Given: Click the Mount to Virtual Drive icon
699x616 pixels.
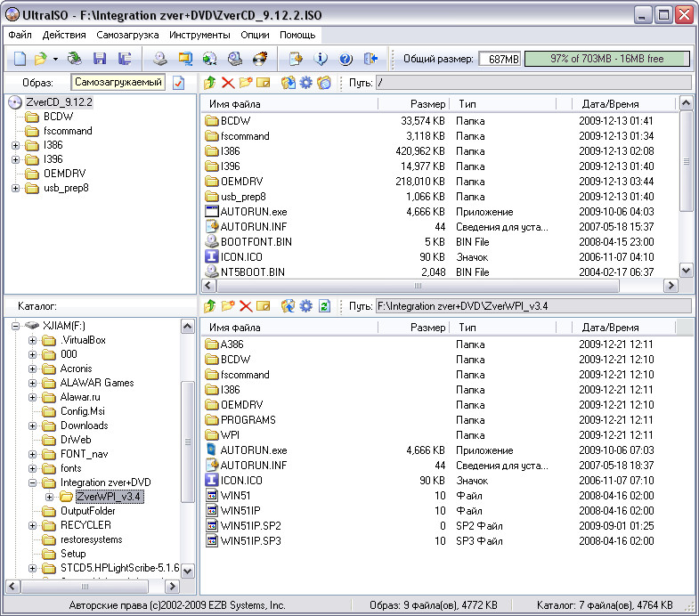Looking at the screenshot, I should (x=235, y=59).
